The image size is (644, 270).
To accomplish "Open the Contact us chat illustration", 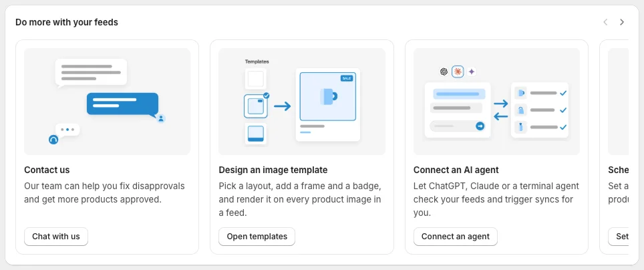I will (107, 102).
